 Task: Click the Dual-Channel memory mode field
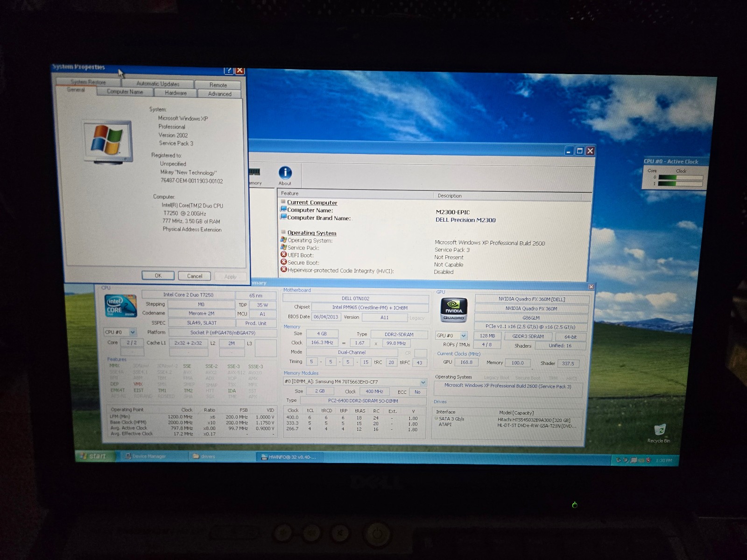352,352
